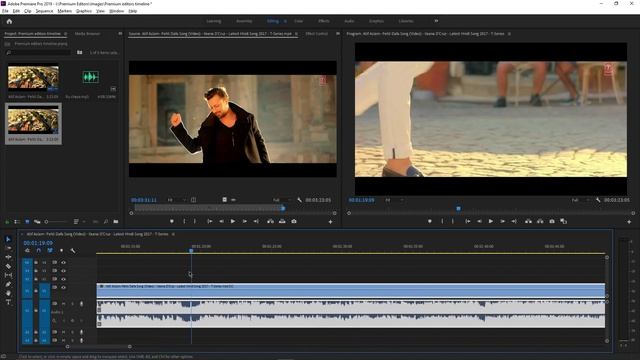This screenshot has height=360, width=640.
Task: Click Lift button in Program monitor
Action: (528, 221)
